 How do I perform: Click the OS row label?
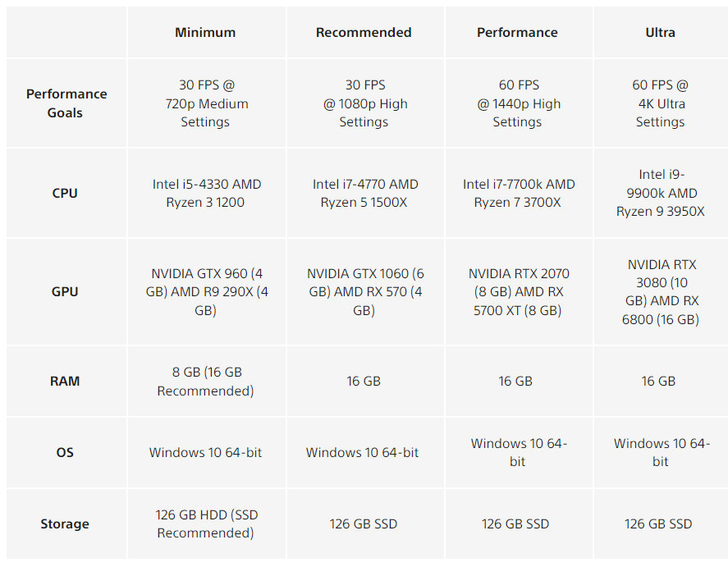(x=65, y=453)
